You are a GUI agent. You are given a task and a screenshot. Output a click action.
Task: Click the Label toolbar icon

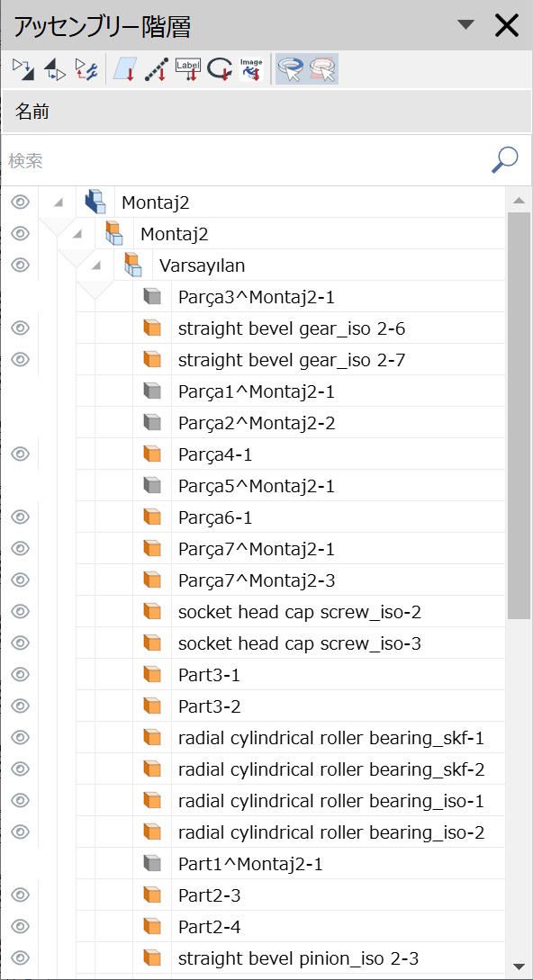[x=187, y=68]
